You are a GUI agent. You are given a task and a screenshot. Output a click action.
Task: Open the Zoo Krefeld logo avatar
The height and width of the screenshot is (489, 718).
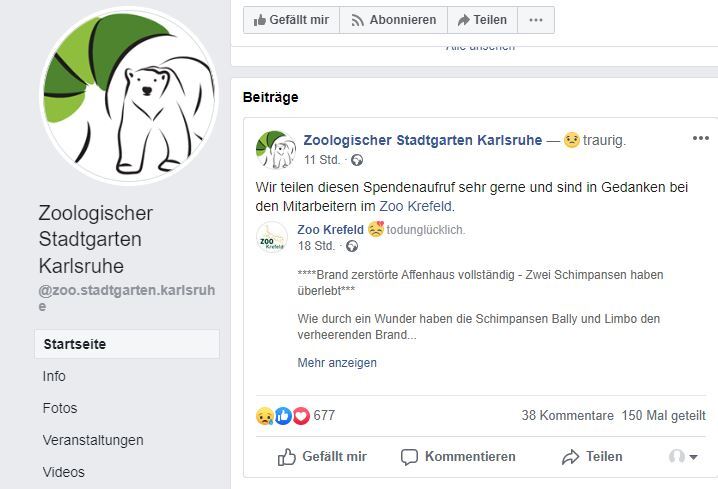tap(272, 237)
